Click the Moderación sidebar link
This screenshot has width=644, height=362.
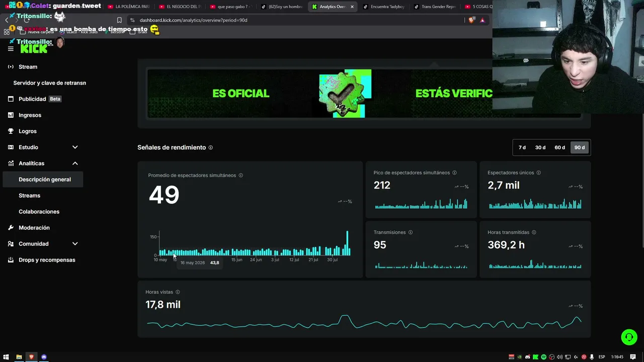click(34, 228)
